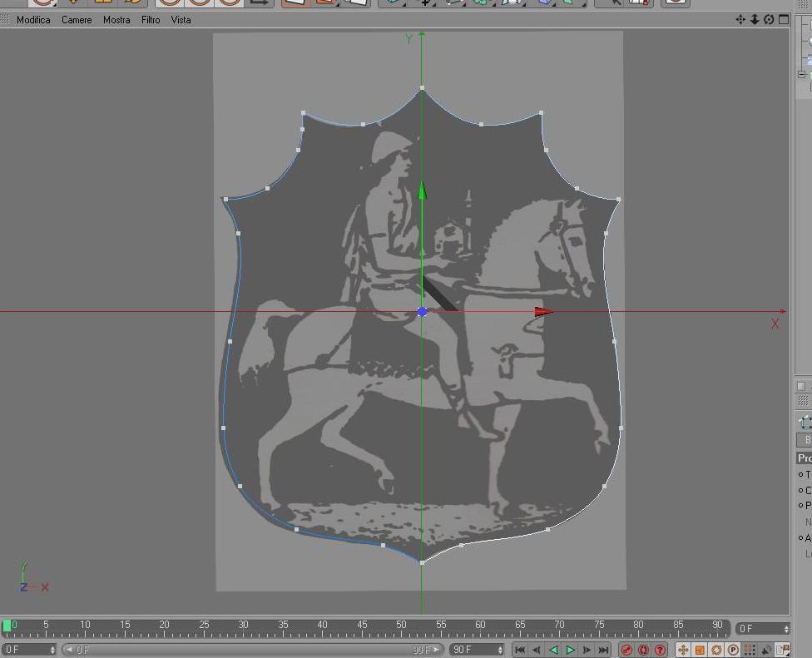Click the stepper arrows of the current frame field
Screen dimensions: 812x658
[x=787, y=629]
